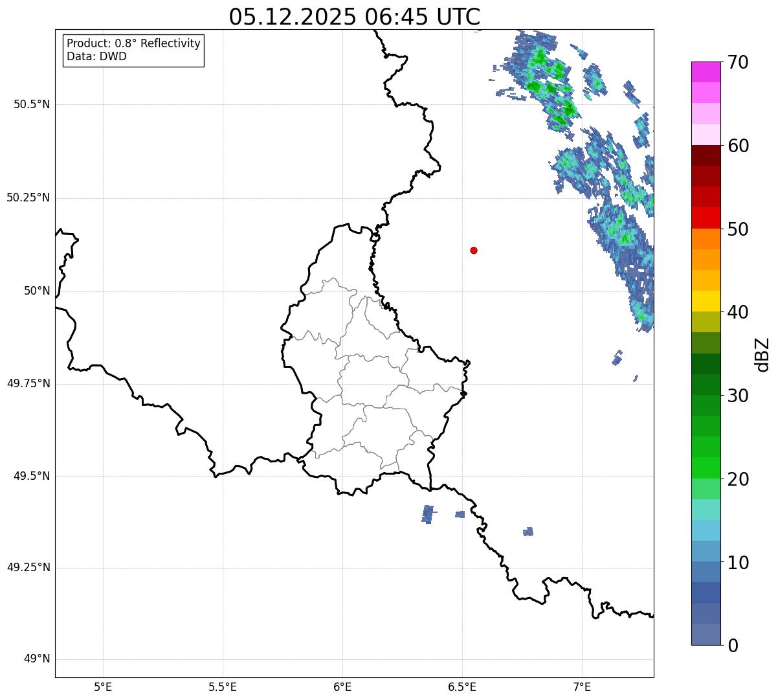Click the olive swatch just below 40 dBZ

tap(706, 322)
